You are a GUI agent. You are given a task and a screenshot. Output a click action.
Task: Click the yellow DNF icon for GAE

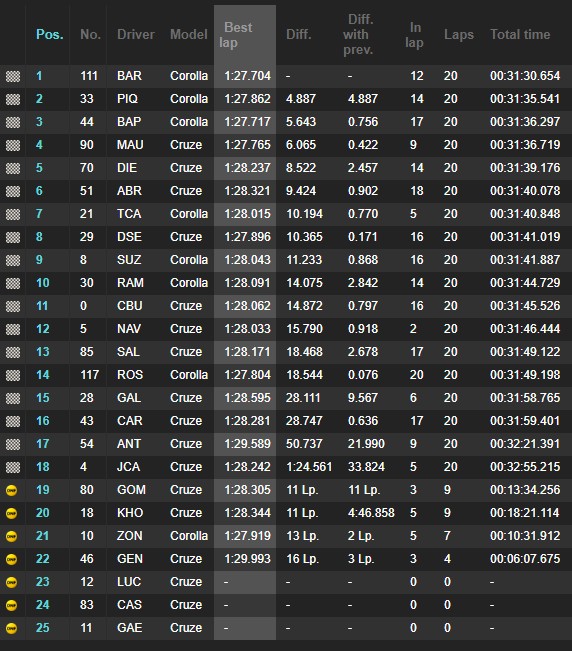12,628
